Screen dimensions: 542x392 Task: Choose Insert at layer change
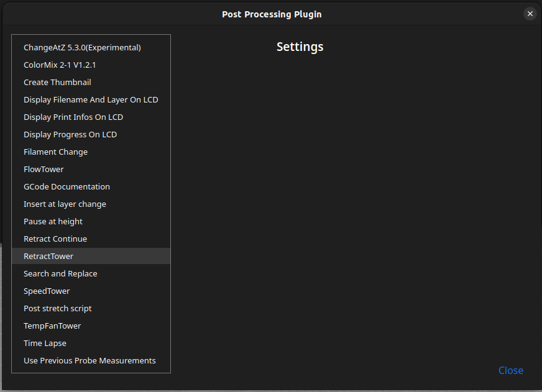pyautogui.click(x=65, y=204)
